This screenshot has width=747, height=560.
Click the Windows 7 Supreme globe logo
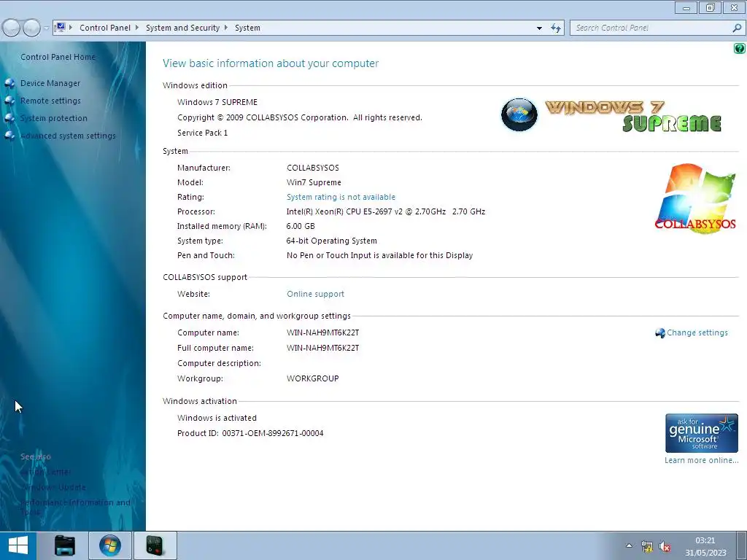(519, 114)
